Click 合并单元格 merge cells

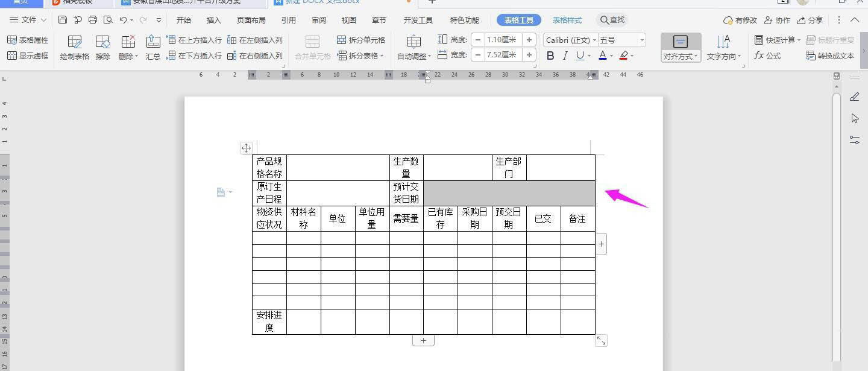[x=312, y=48]
